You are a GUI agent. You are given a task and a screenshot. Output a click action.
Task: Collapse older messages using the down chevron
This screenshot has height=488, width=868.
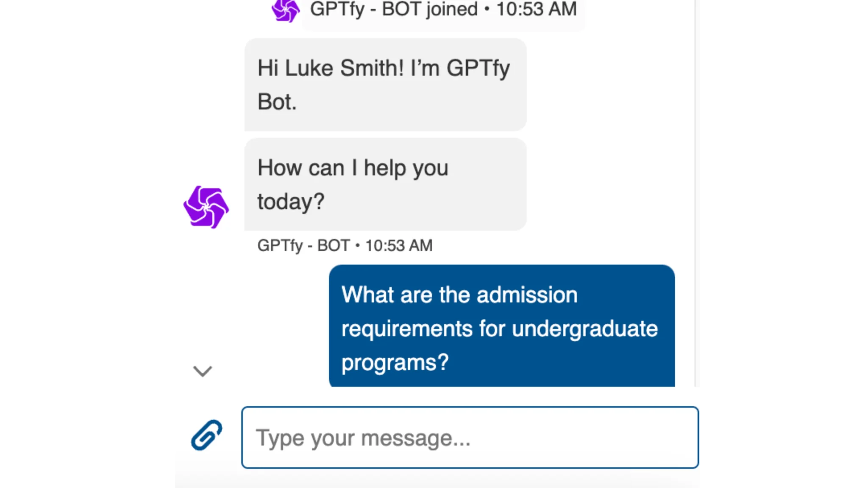click(203, 371)
